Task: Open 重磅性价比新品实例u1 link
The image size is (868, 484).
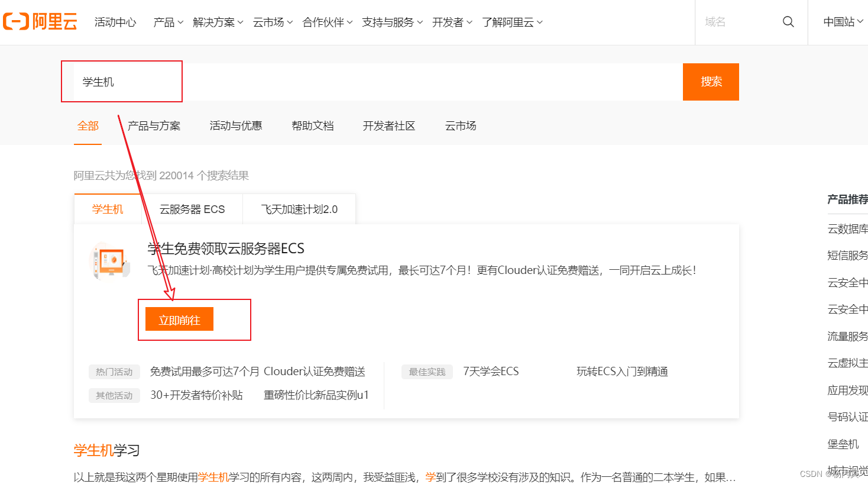Action: pyautogui.click(x=316, y=395)
